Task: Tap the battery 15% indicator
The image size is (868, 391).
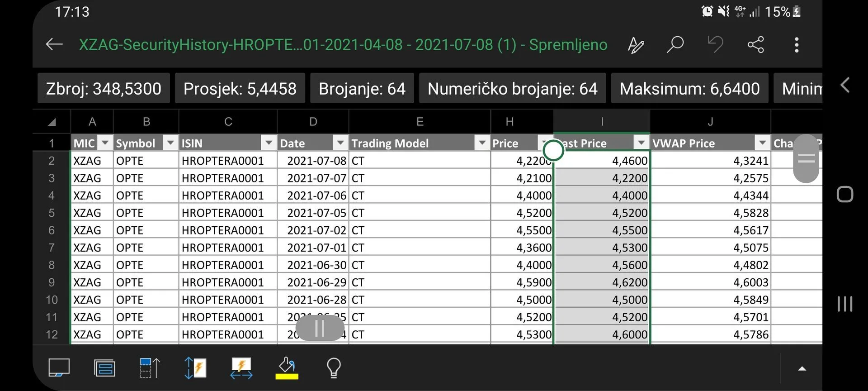Action: pyautogui.click(x=783, y=11)
